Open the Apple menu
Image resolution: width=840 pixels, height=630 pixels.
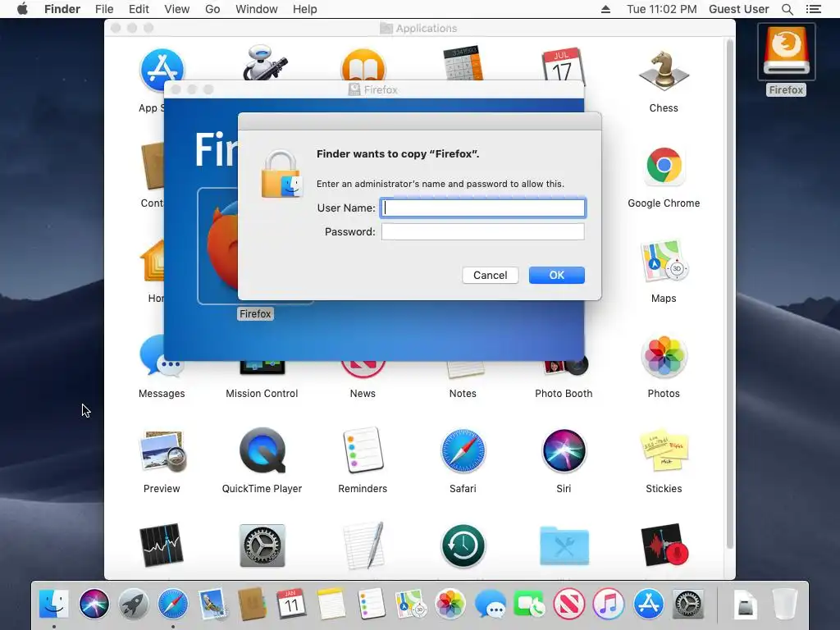22,9
